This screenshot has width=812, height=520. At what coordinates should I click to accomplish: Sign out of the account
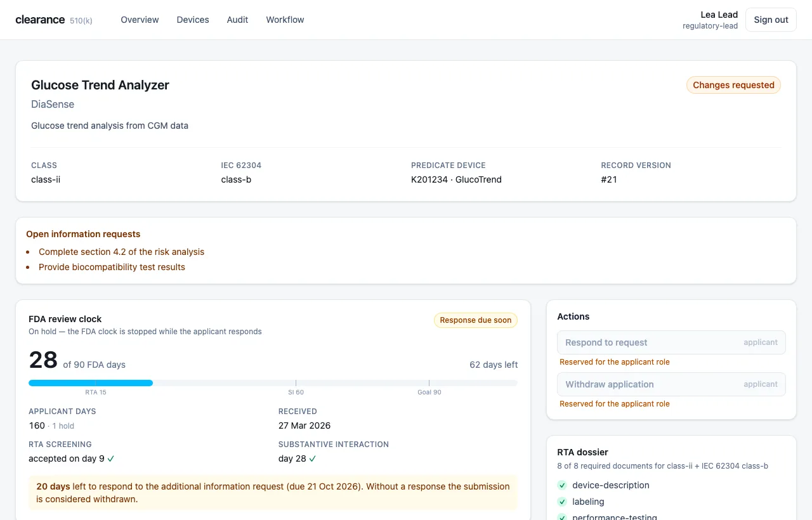point(771,20)
